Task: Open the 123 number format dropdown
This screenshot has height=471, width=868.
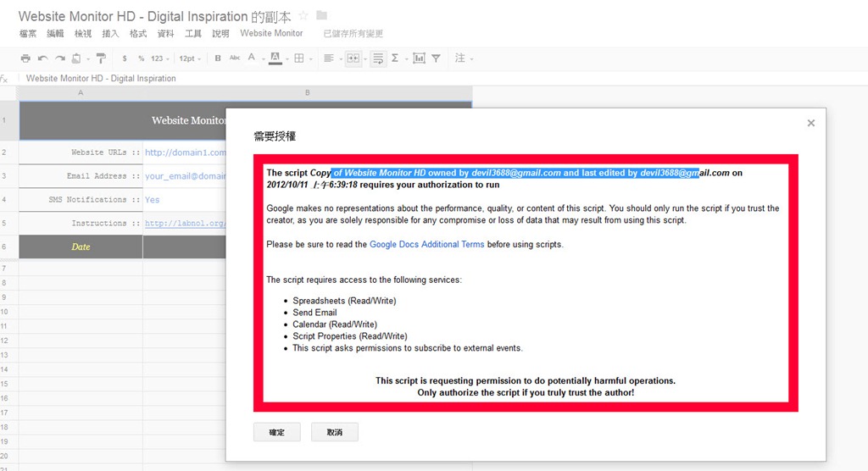Action: click(x=159, y=58)
